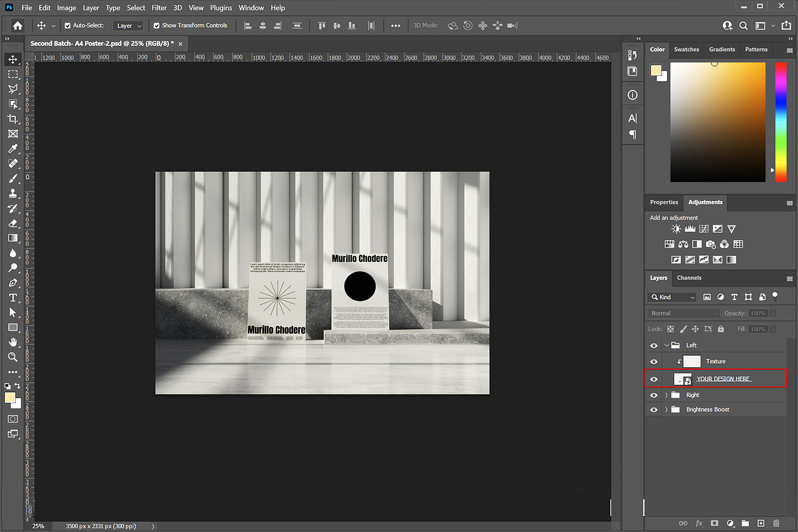The image size is (798, 532).
Task: Hide the Right layer group
Action: (x=654, y=395)
